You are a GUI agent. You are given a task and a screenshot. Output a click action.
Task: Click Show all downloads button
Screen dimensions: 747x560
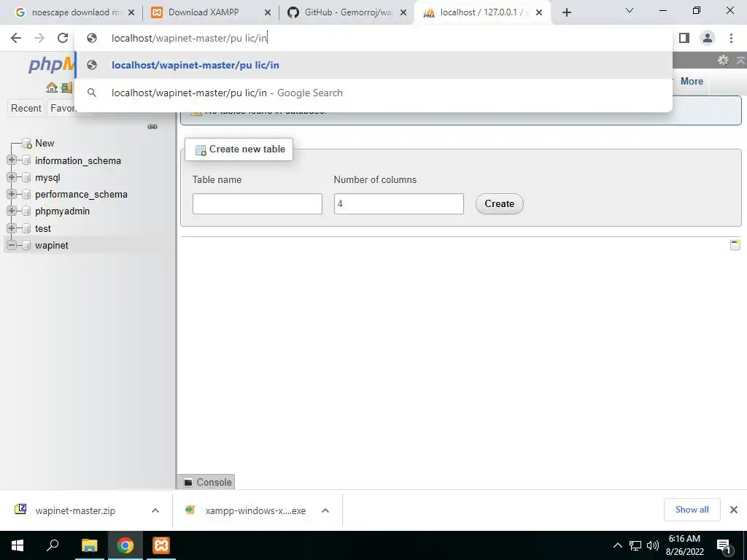pos(692,510)
